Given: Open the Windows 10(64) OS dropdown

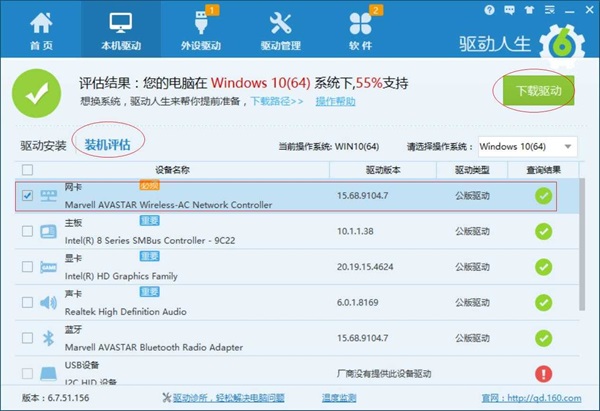Looking at the screenshot, I should [x=527, y=147].
